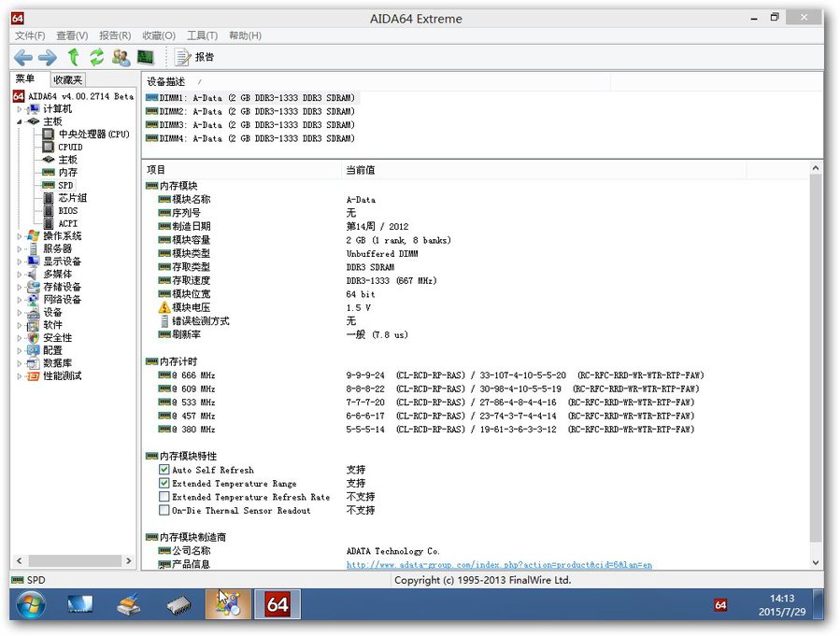Expand the 服务器 tree node

(20, 249)
